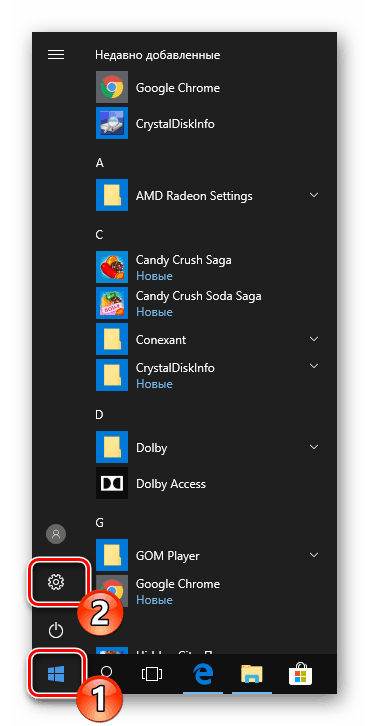Image resolution: width=369 pixels, height=726 pixels.
Task: Open File Explorer from the taskbar
Action: [x=251, y=675]
